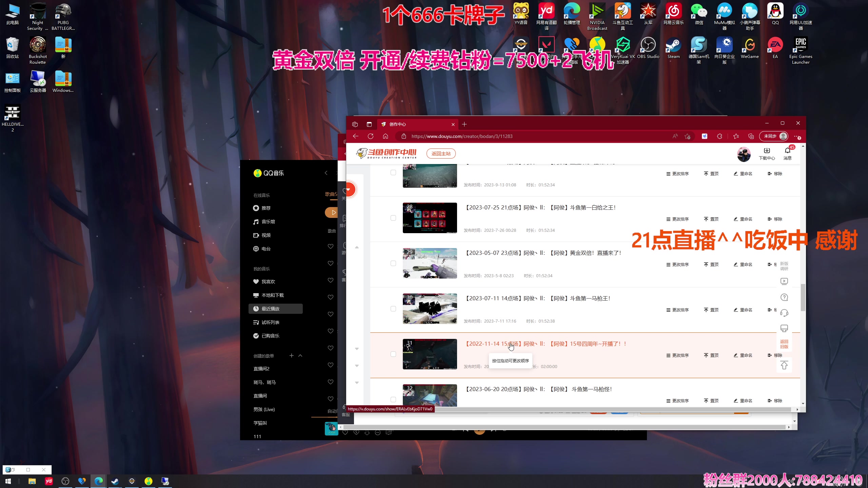
Task: Click the help question-mark icon on right sidebar
Action: 784,297
